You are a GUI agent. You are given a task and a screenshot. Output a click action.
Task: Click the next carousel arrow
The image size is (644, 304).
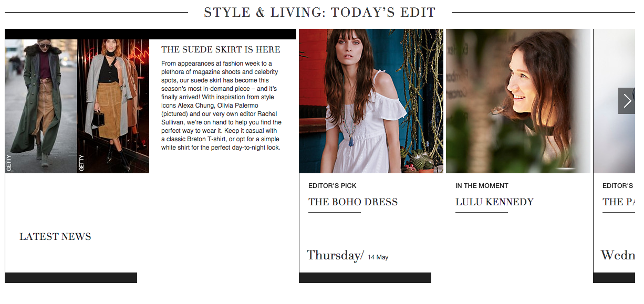point(627,101)
